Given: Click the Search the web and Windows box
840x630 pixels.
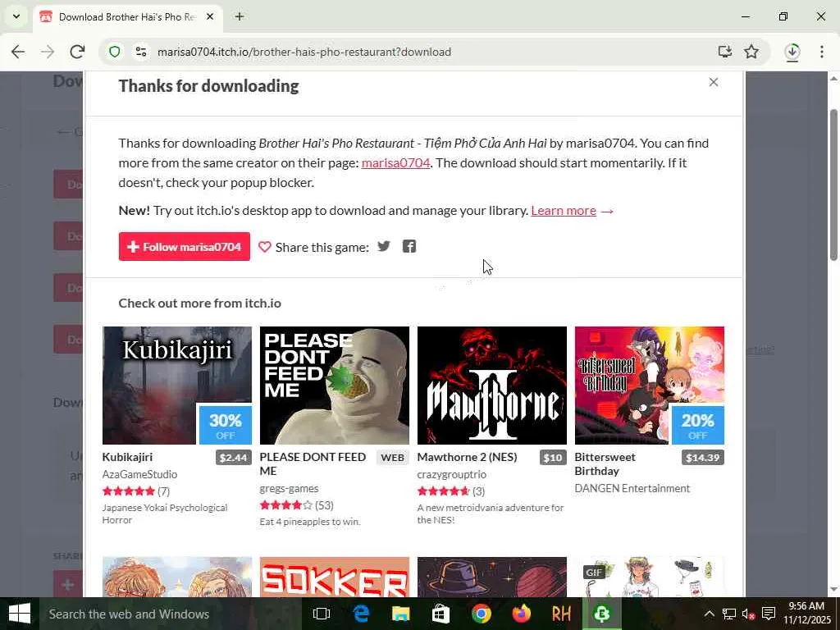Looking at the screenshot, I should 171,614.
